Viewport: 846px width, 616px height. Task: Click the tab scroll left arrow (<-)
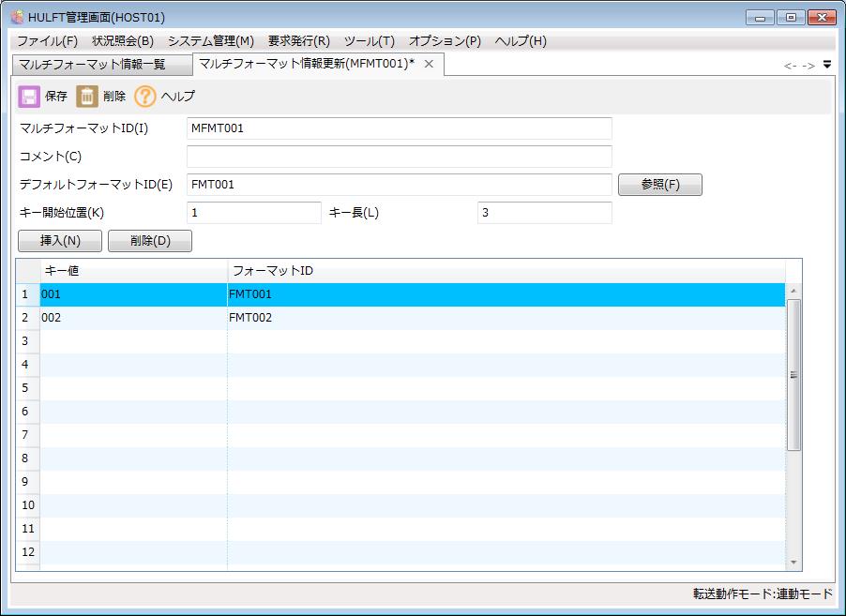coord(791,66)
